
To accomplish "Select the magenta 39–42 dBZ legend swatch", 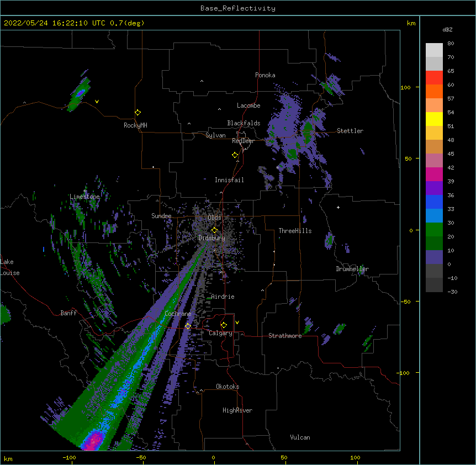I will tap(434, 175).
